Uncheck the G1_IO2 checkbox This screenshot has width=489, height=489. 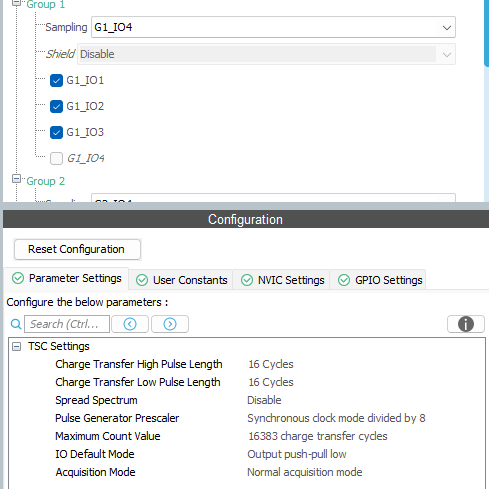coord(56,106)
